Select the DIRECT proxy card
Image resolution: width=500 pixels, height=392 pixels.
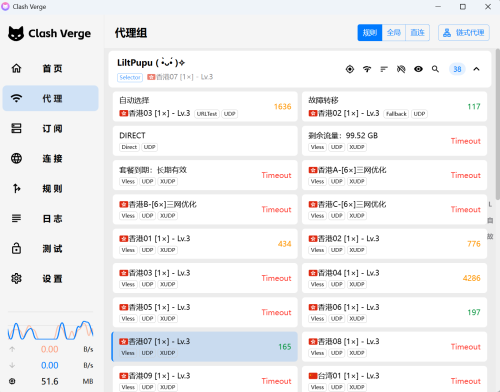coord(205,141)
